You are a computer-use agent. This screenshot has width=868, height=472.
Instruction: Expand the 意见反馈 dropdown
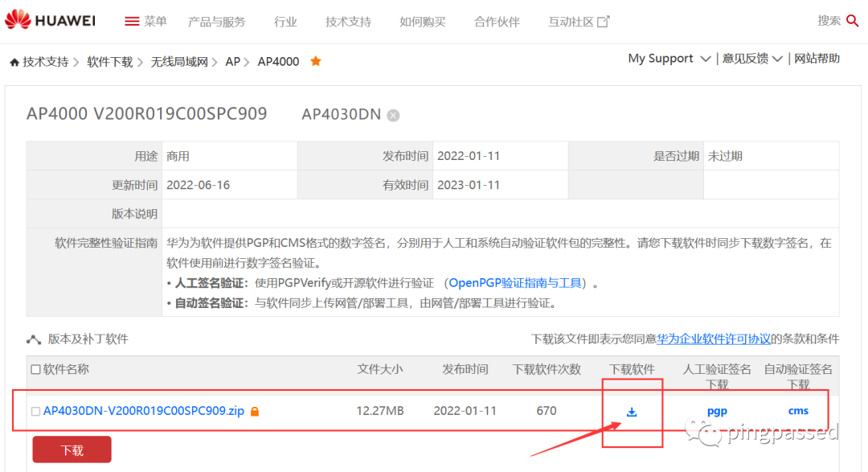[x=751, y=59]
